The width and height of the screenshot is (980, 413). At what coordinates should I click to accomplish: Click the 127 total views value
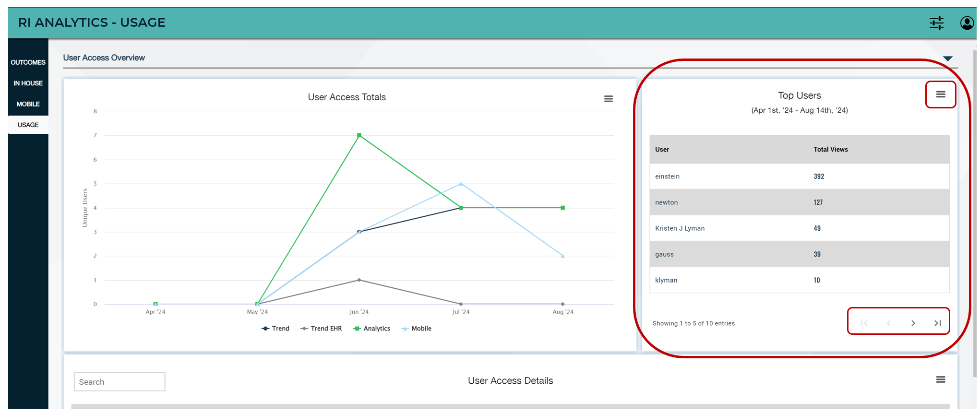(x=818, y=202)
